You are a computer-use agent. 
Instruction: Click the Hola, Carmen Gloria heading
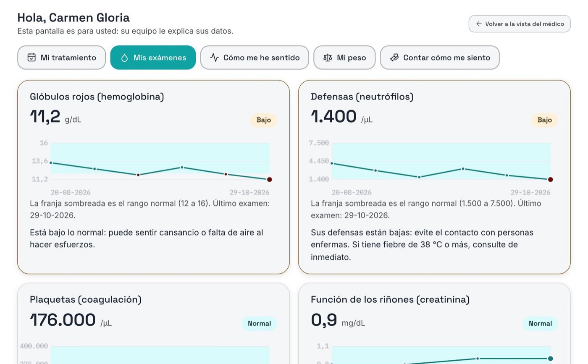[73, 18]
